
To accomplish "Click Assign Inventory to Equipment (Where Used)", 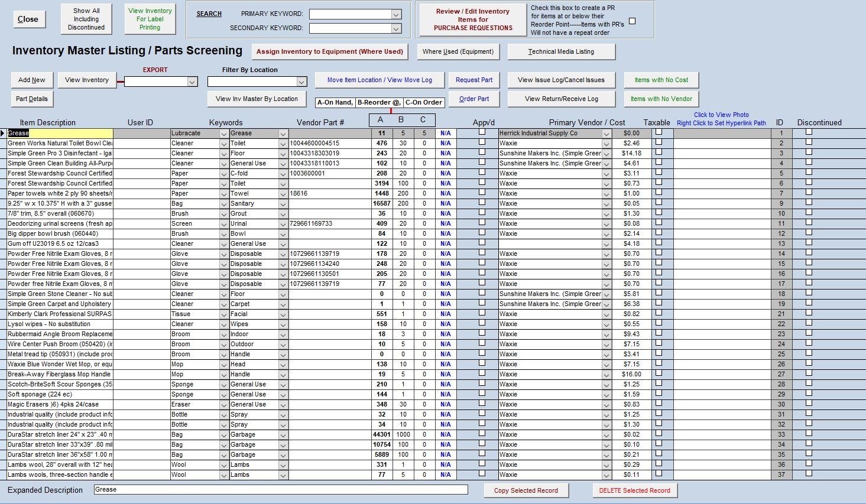I will (329, 51).
